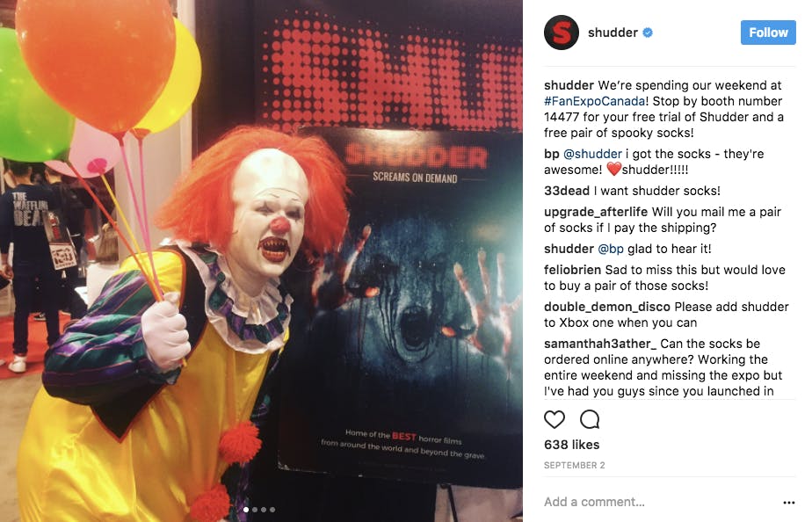812x522 pixels.
Task: Open upgrade_afterlife's profile
Action: (596, 212)
